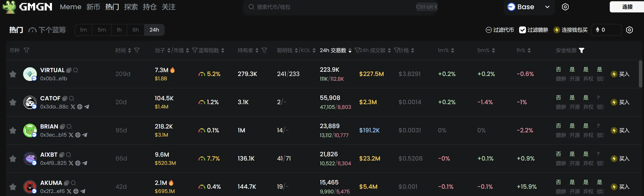Viewport: 644px width, 196px height.
Task: Favorite the VIRTUAL token star
Action: tap(13, 74)
